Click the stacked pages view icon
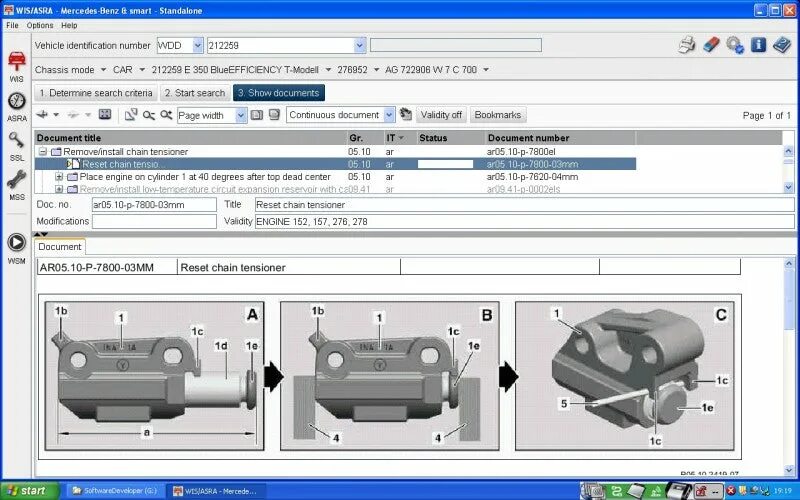 (x=274, y=115)
